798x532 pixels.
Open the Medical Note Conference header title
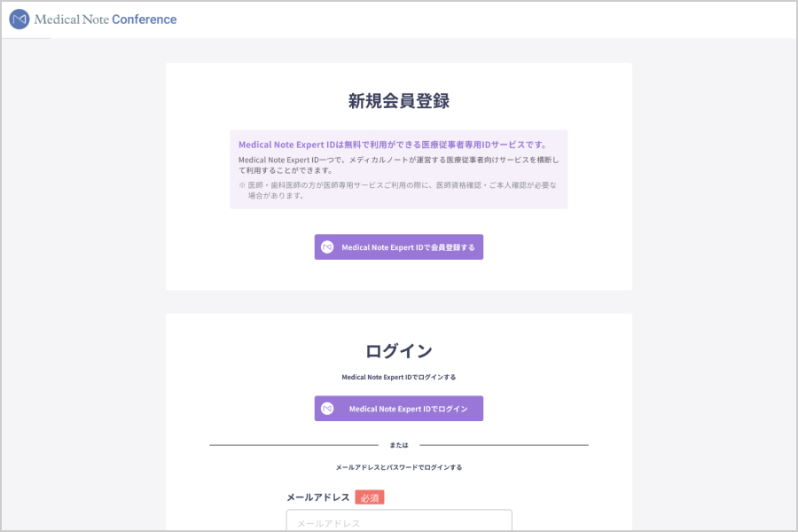tap(106, 20)
